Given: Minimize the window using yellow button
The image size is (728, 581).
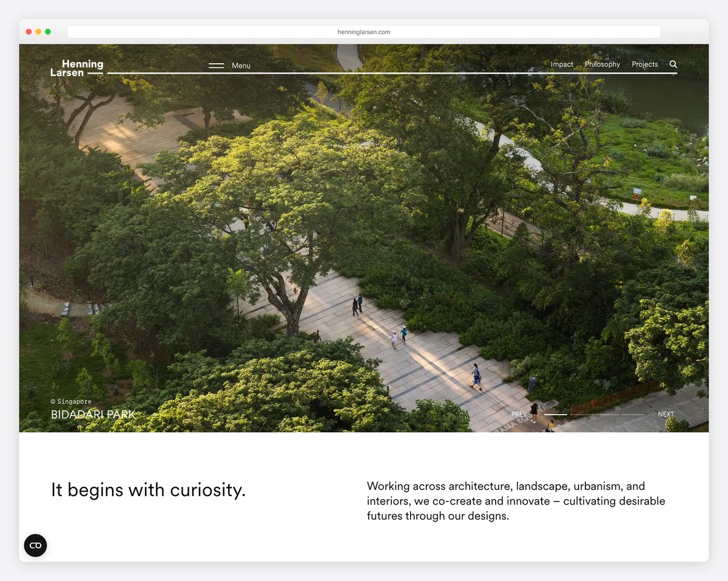Looking at the screenshot, I should [x=38, y=32].
